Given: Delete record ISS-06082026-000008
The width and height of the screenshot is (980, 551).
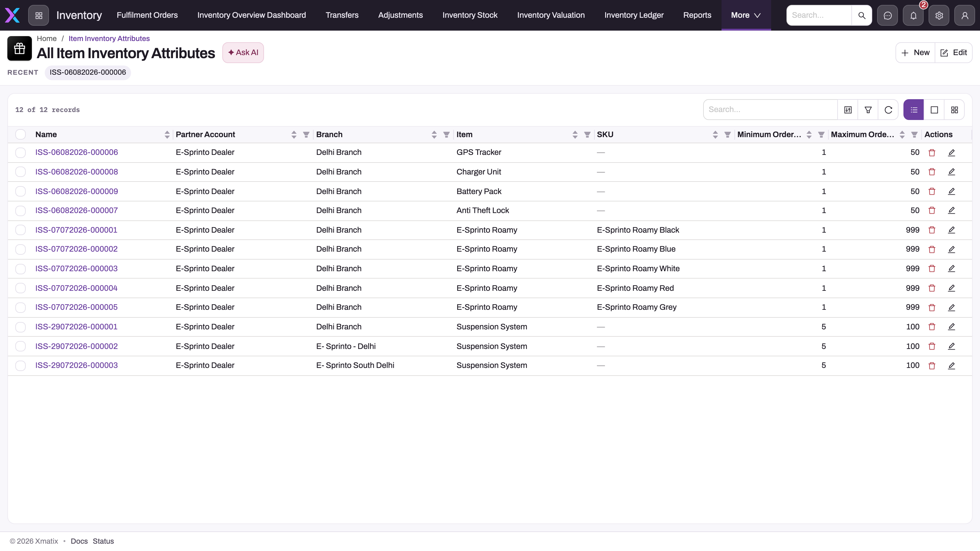Looking at the screenshot, I should point(932,172).
